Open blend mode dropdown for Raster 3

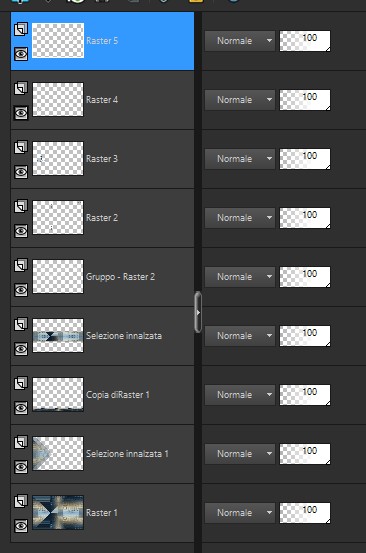tap(239, 159)
